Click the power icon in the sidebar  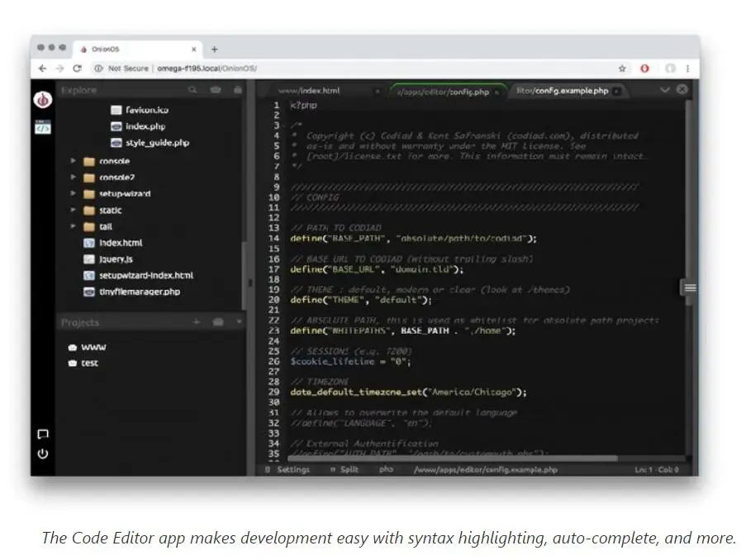pyautogui.click(x=43, y=454)
